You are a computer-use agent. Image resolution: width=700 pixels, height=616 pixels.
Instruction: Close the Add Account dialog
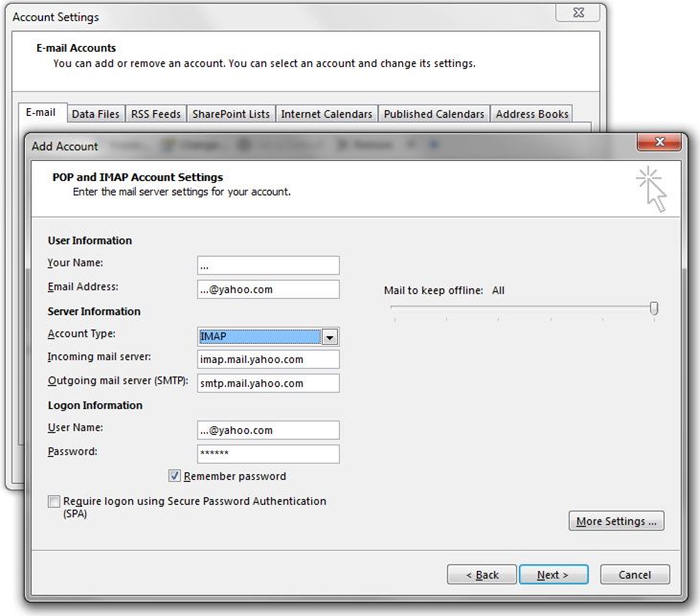click(659, 144)
